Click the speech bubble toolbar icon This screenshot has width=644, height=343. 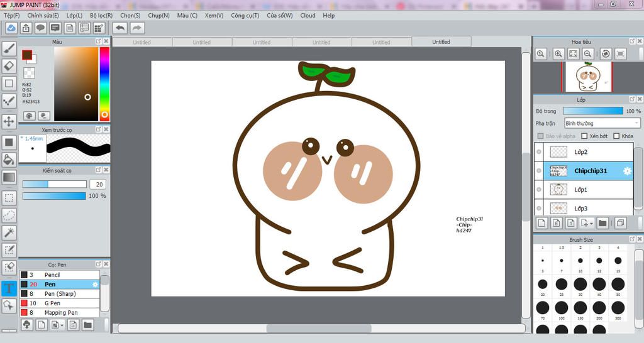[x=40, y=28]
